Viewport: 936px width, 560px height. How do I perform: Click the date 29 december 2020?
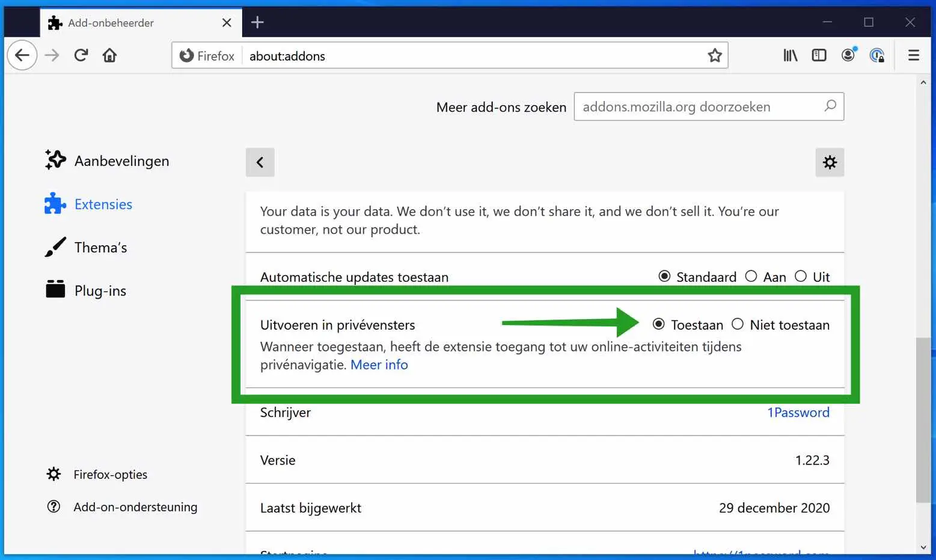point(774,508)
